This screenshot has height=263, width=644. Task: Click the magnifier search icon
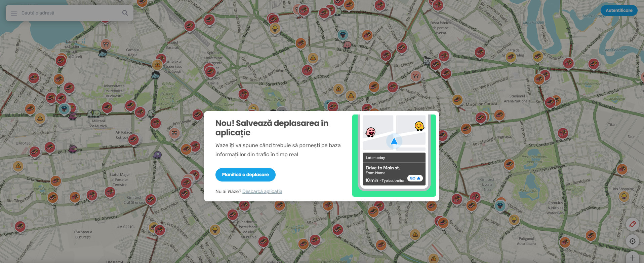[x=125, y=13]
